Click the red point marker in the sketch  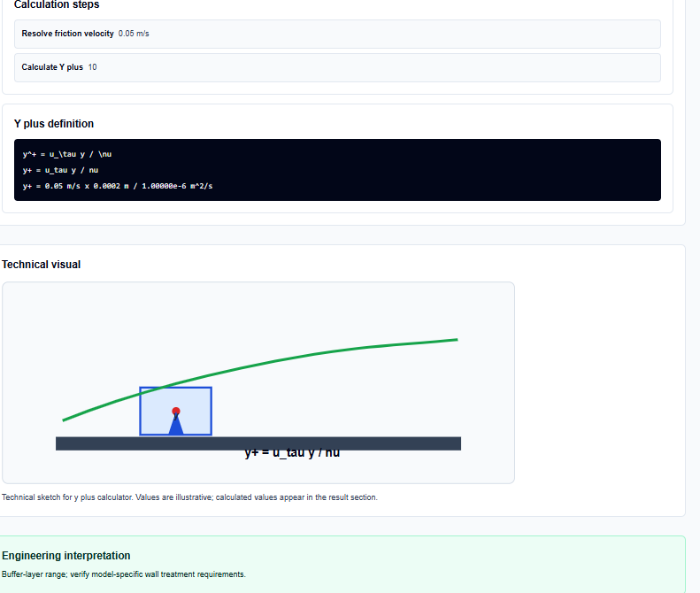(x=176, y=411)
